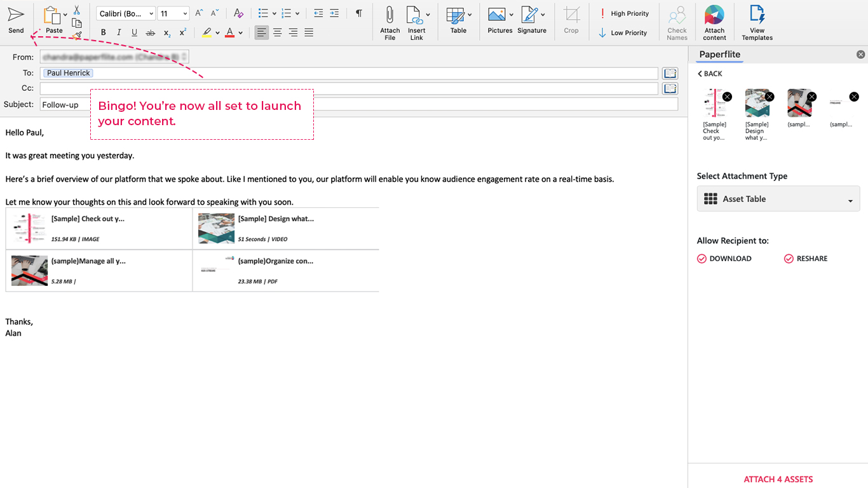The width and height of the screenshot is (868, 488).
Task: Open the From account selector
Action: coord(114,57)
